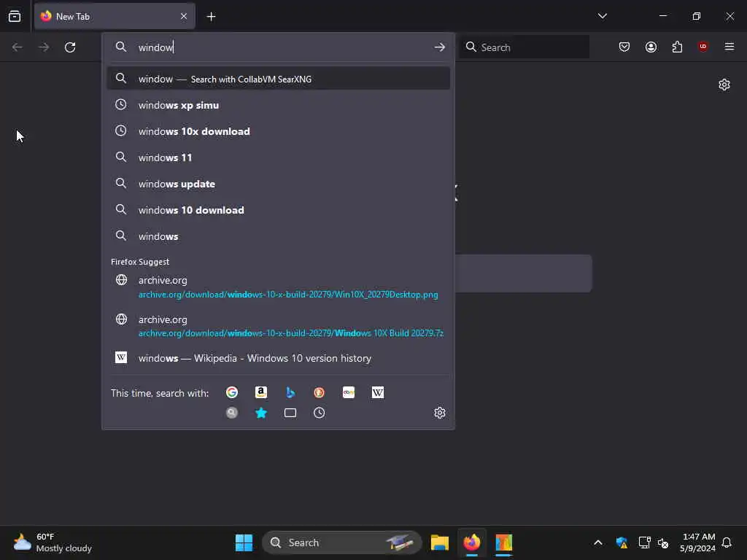
Task: Open File Explorer from taskbar
Action: pos(440,542)
